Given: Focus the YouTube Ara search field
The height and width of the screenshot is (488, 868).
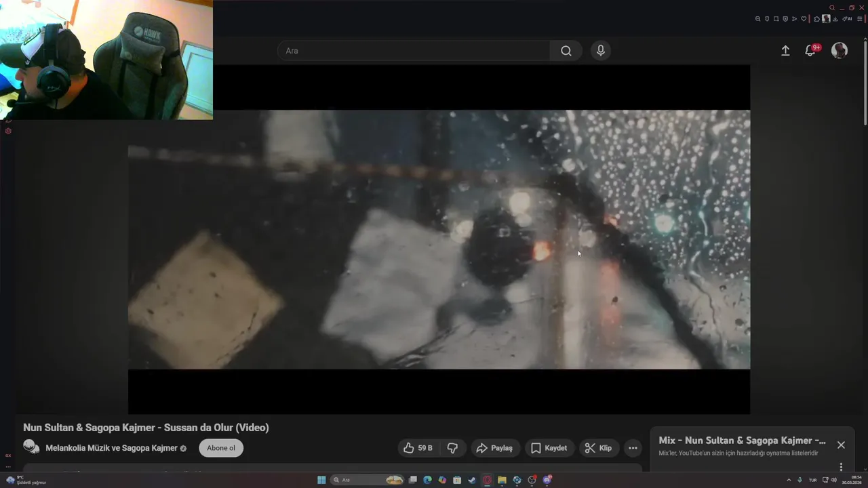Looking at the screenshot, I should coord(414,51).
